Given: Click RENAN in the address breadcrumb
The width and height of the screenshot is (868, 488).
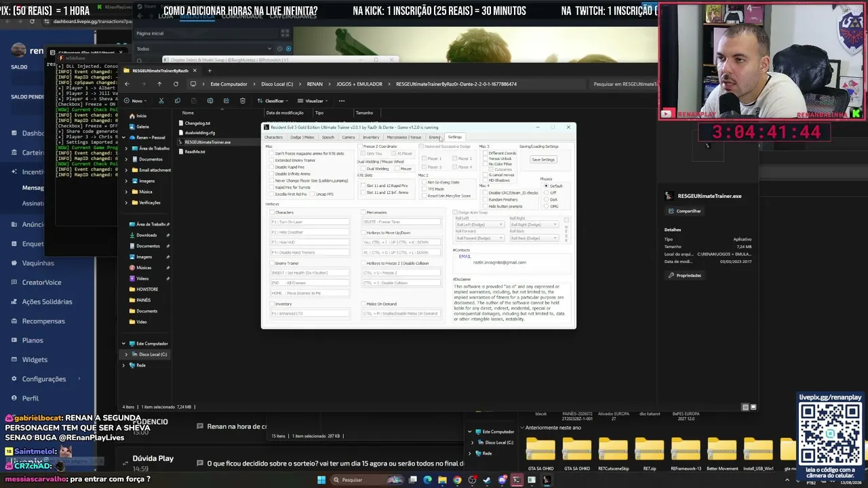Looking at the screenshot, I should [x=315, y=84].
